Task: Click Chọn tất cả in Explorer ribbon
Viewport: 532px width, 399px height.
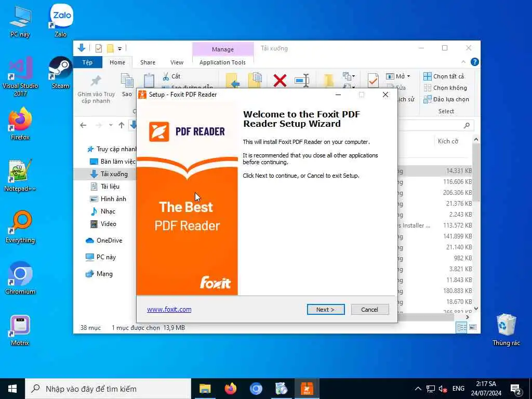Action: pos(444,76)
